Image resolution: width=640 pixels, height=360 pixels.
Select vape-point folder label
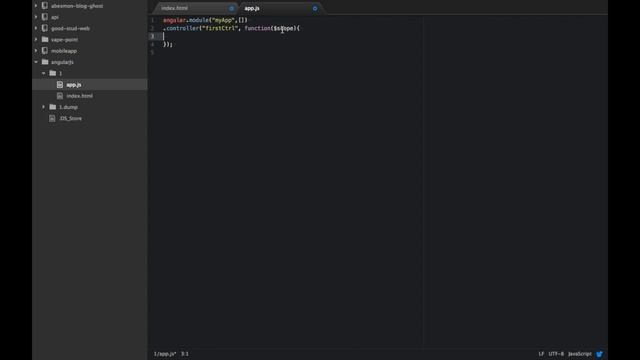pos(64,40)
